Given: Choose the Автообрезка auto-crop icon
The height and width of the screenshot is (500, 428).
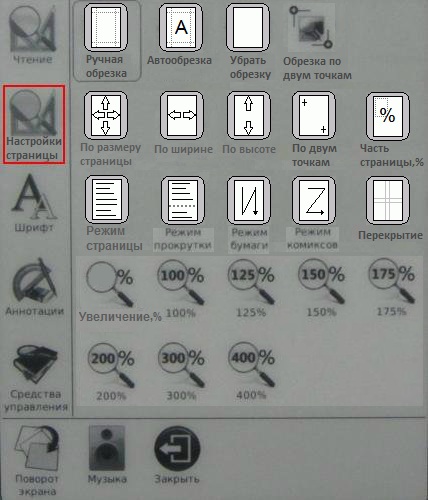Looking at the screenshot, I should (x=181, y=27).
